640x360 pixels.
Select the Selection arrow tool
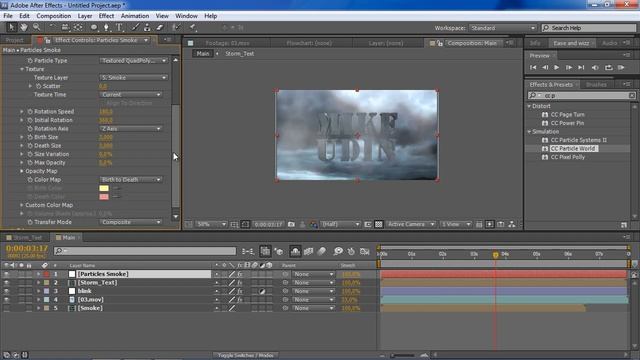point(11,27)
